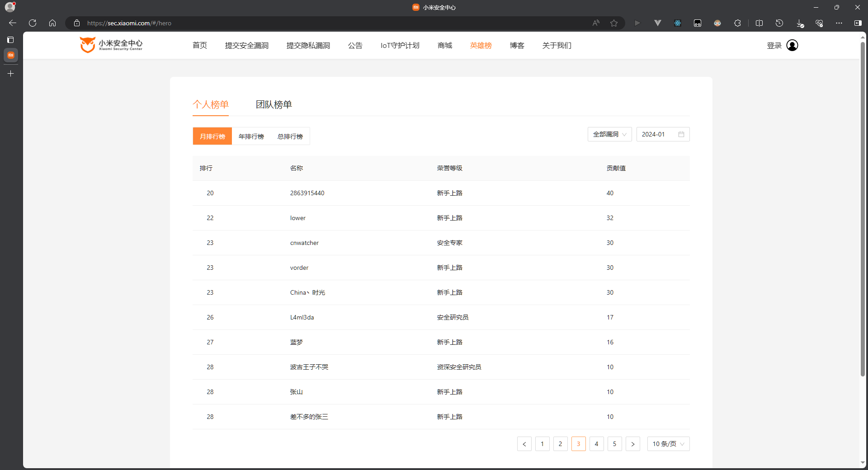Click the 登录 login link
This screenshot has height=470, width=868.
coord(774,45)
